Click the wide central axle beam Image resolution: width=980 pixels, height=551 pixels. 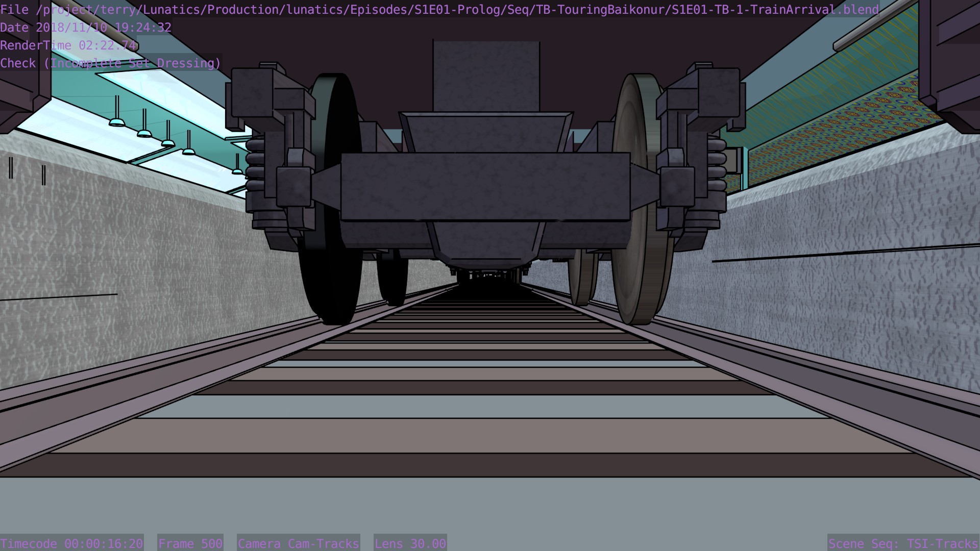(x=485, y=187)
